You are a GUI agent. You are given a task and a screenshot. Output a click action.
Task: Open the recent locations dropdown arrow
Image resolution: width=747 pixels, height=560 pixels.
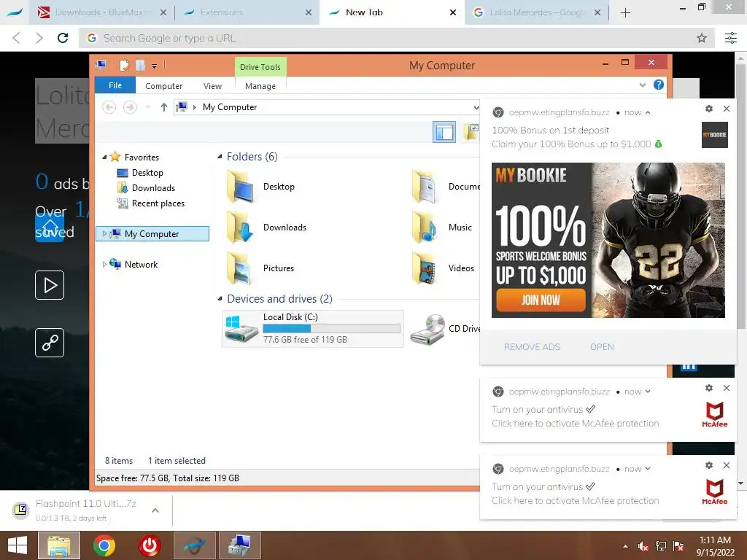(x=148, y=107)
